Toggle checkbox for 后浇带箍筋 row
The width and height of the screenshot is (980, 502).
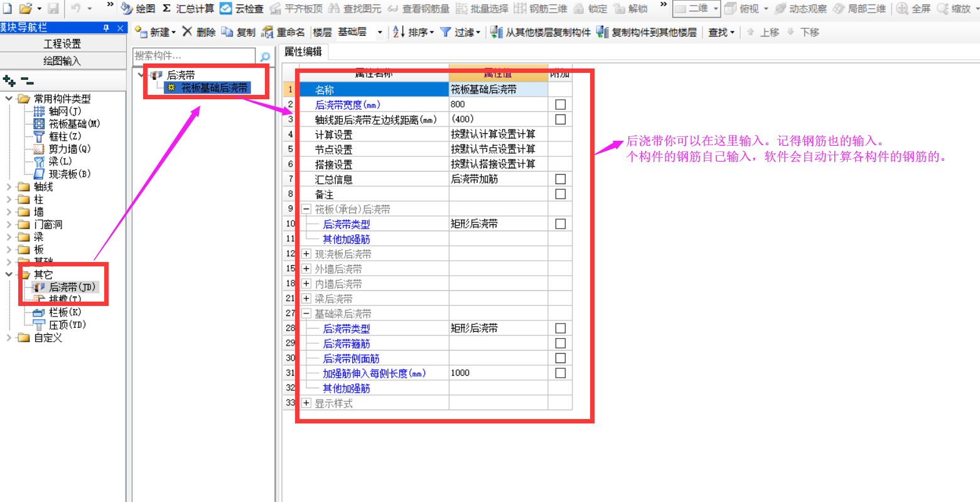(x=561, y=343)
